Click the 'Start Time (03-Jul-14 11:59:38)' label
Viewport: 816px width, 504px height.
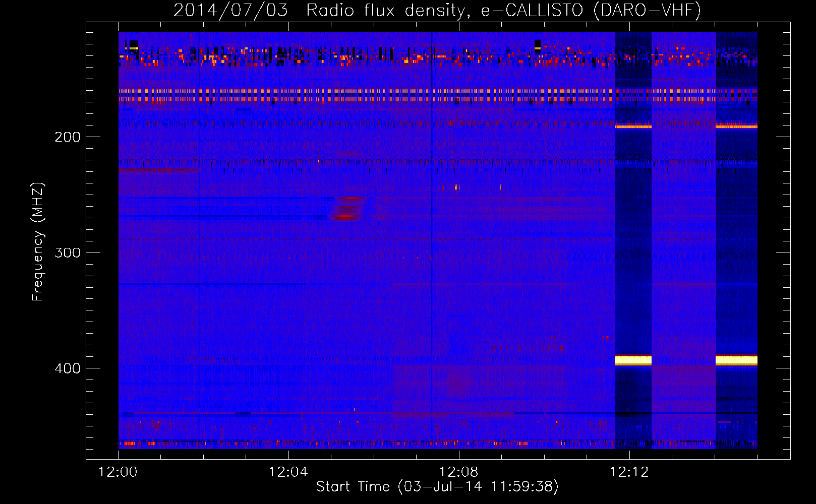[437, 487]
